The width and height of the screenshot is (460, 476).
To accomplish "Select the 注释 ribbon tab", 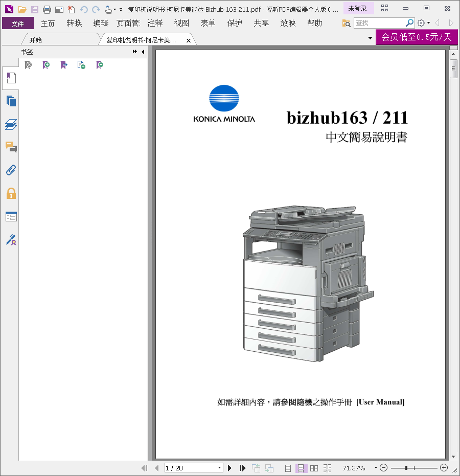I will point(155,24).
